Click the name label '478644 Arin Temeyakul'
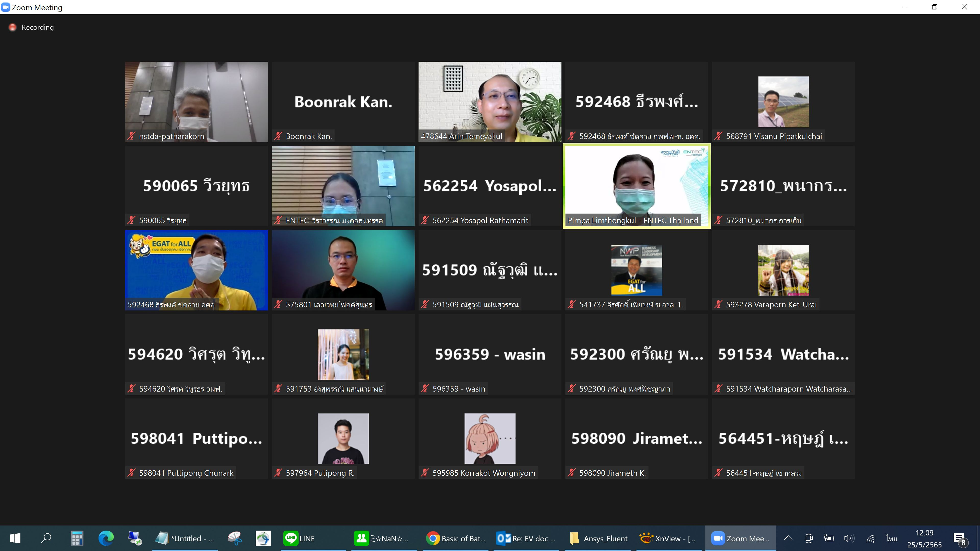Viewport: 980px width, 551px height. [461, 136]
